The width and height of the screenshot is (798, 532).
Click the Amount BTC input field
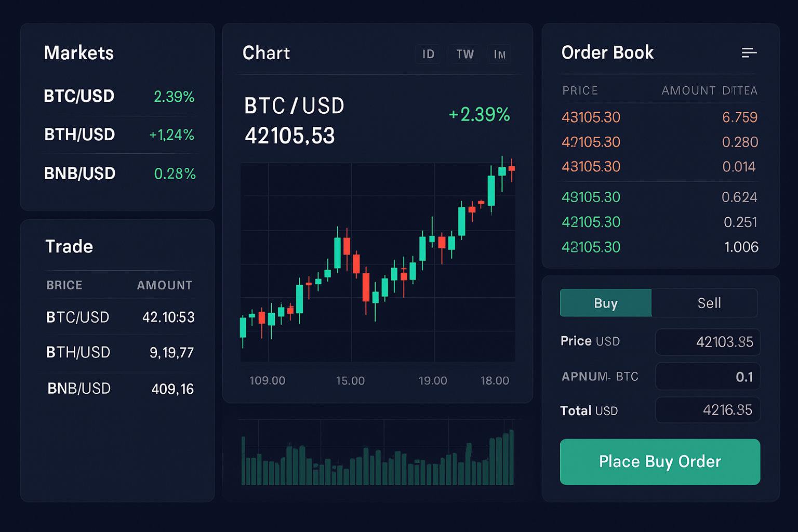[708, 376]
